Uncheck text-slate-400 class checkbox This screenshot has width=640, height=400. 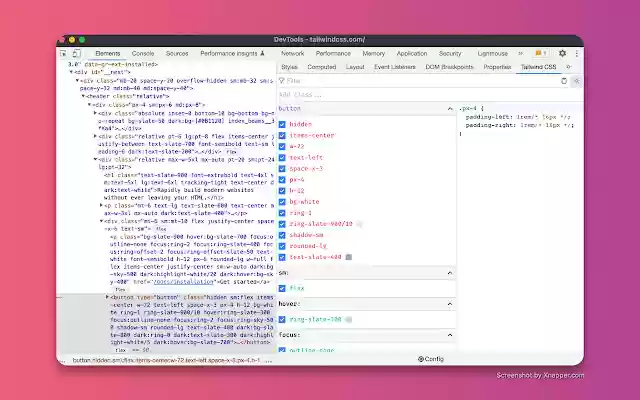pos(282,257)
